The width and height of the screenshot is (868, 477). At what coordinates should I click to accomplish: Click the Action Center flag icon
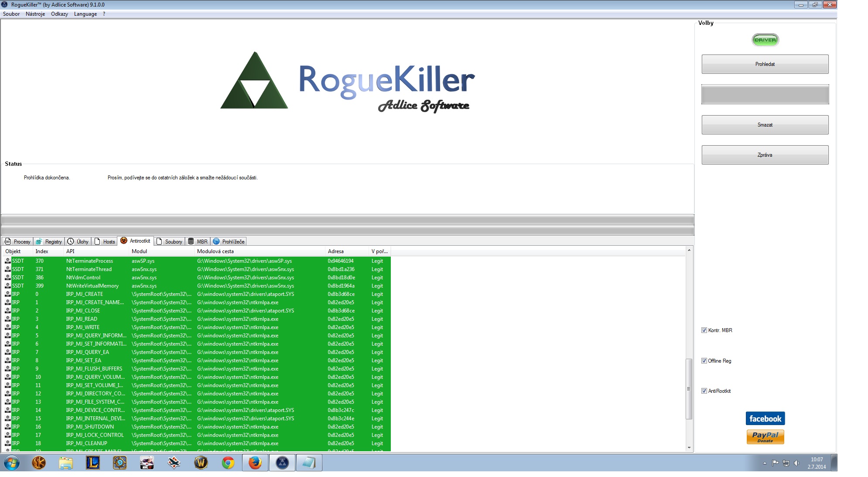775,463
